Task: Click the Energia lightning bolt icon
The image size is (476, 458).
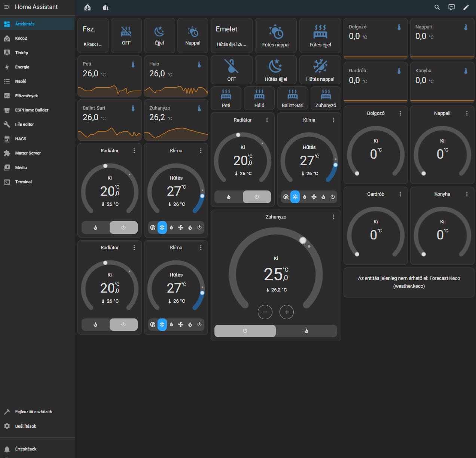Action: (7, 67)
